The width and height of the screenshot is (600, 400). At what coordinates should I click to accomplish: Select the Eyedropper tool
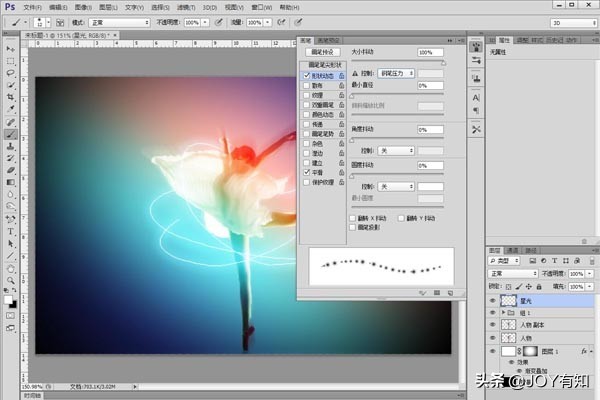10,110
